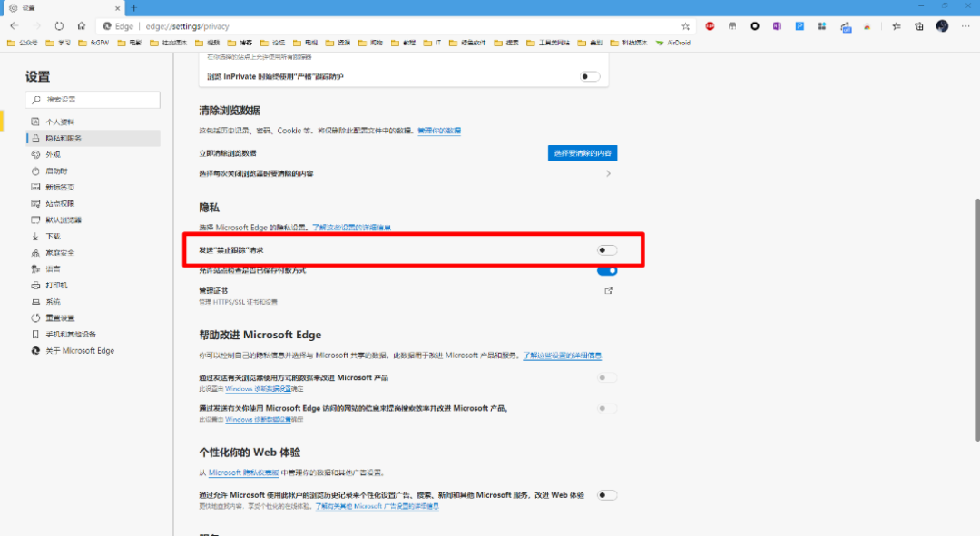980x536 pixels.
Task: Open the favorites list icon
Action: 897,26
